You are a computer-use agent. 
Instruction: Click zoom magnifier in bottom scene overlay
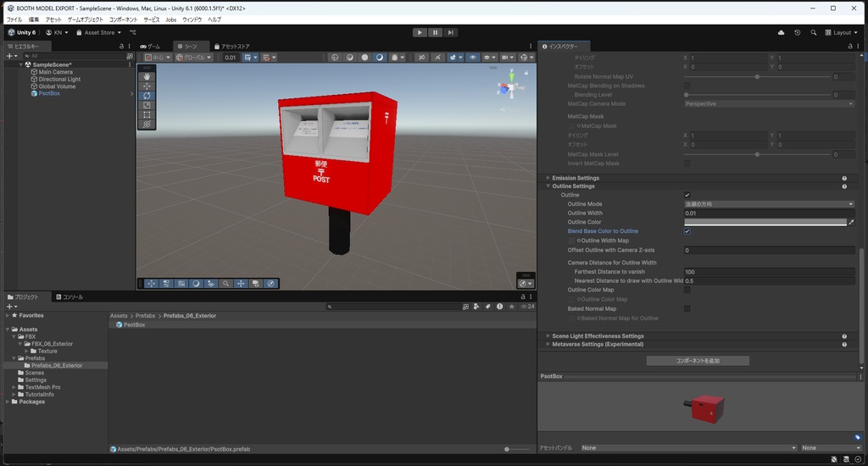225,283
